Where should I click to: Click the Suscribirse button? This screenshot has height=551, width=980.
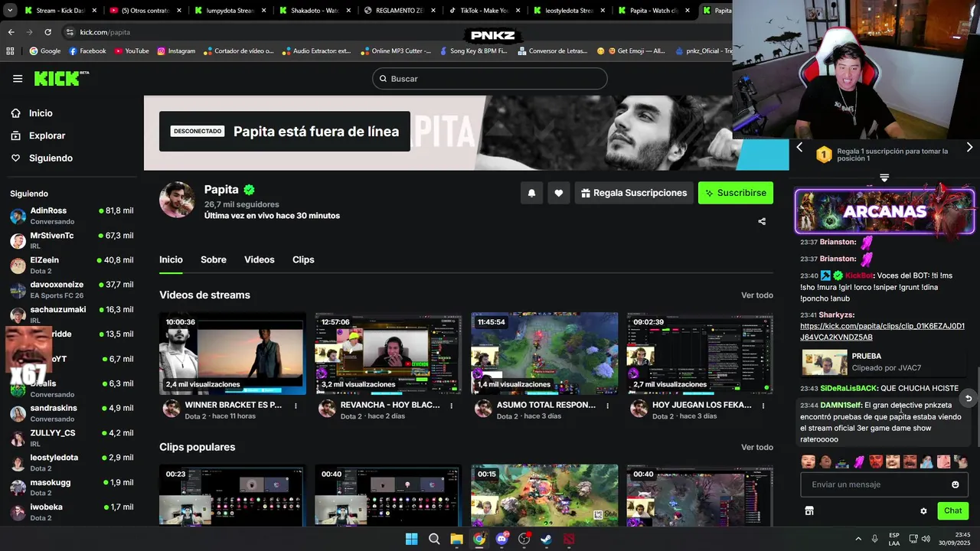736,193
